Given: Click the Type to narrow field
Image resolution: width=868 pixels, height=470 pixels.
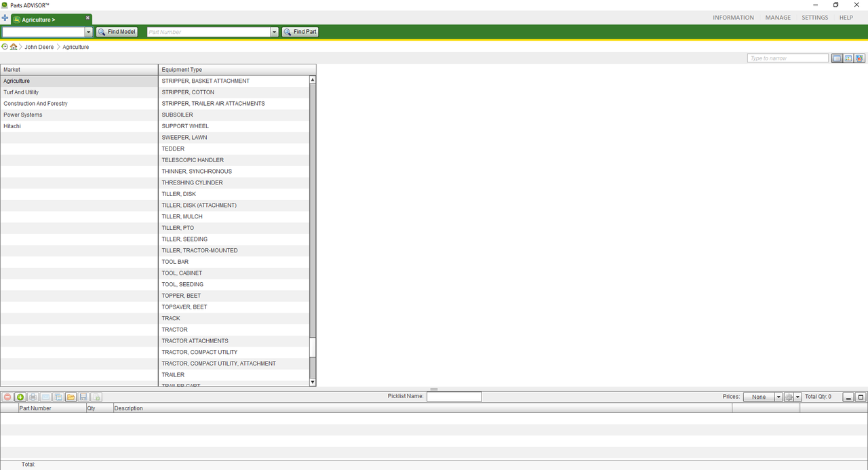Looking at the screenshot, I should point(788,58).
